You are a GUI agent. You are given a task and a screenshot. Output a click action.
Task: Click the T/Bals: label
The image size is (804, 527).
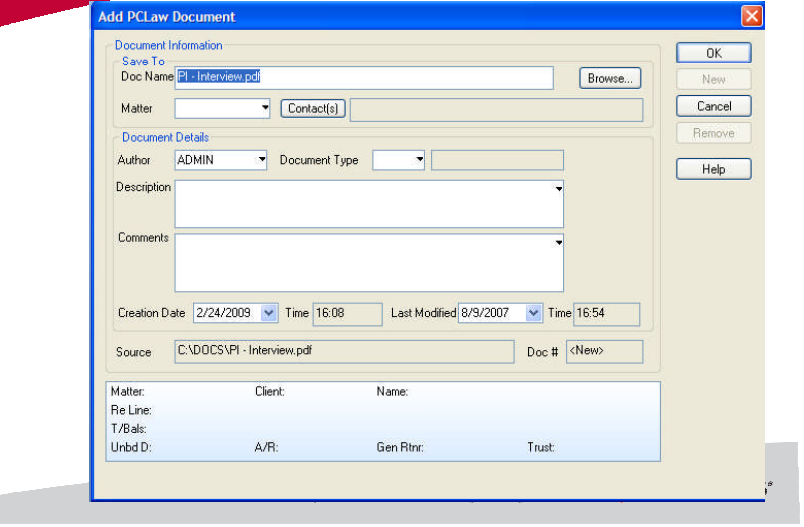pyautogui.click(x=129, y=429)
